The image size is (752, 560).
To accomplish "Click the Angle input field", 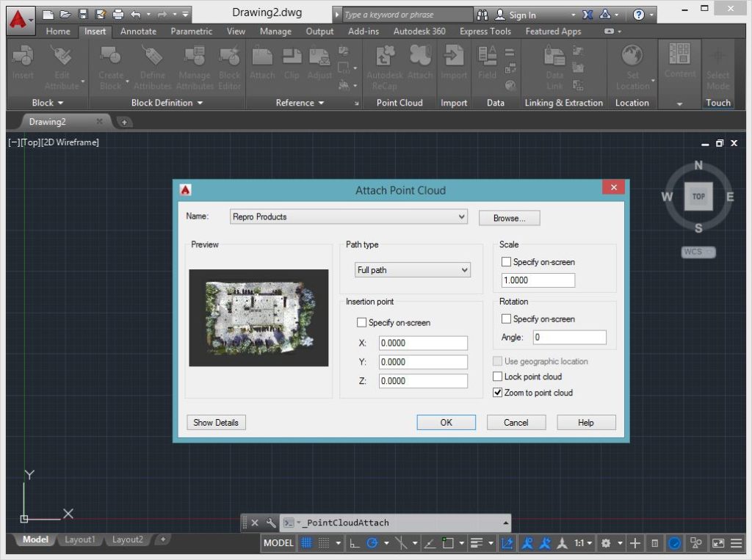I will click(570, 338).
